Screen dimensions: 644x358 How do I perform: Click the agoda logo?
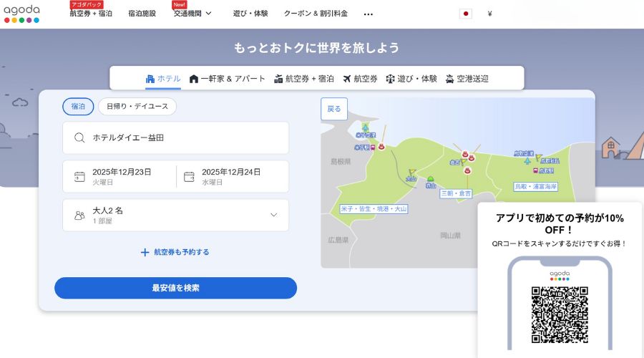(21, 14)
